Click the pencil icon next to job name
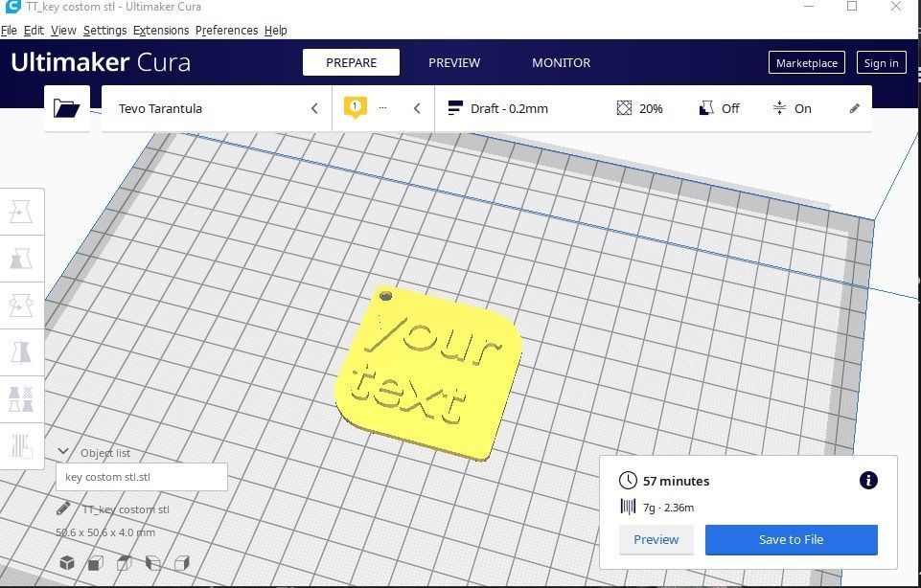Screen dimensions: 921x588 (63, 509)
